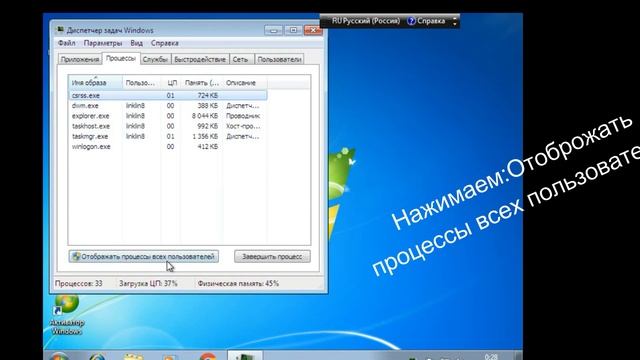This screenshot has height=360, width=640.
Task: Select the taskhost.exe process
Action: pos(91,126)
